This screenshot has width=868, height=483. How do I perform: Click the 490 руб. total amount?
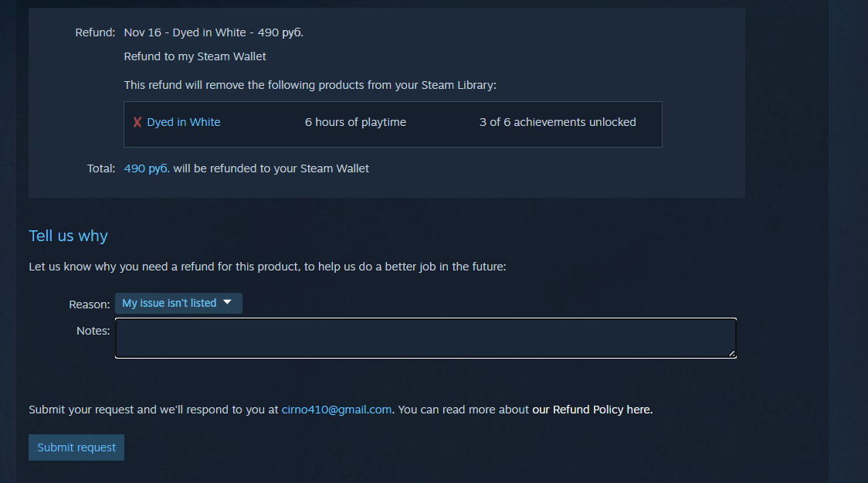point(147,168)
